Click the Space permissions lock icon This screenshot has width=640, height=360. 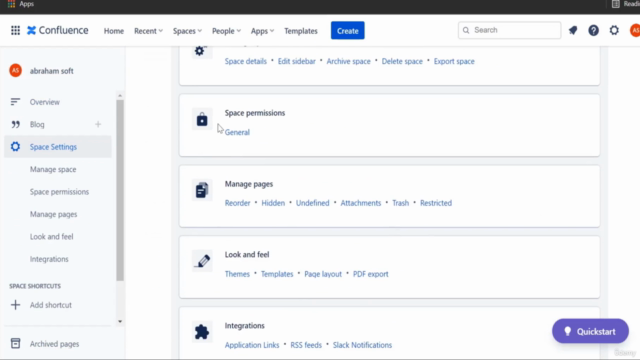(202, 119)
